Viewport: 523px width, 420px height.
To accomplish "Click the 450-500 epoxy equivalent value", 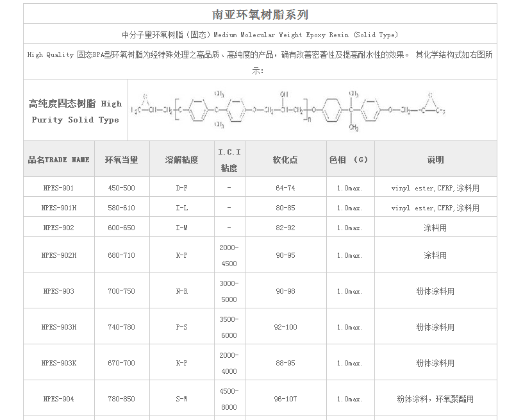I will (x=122, y=188).
